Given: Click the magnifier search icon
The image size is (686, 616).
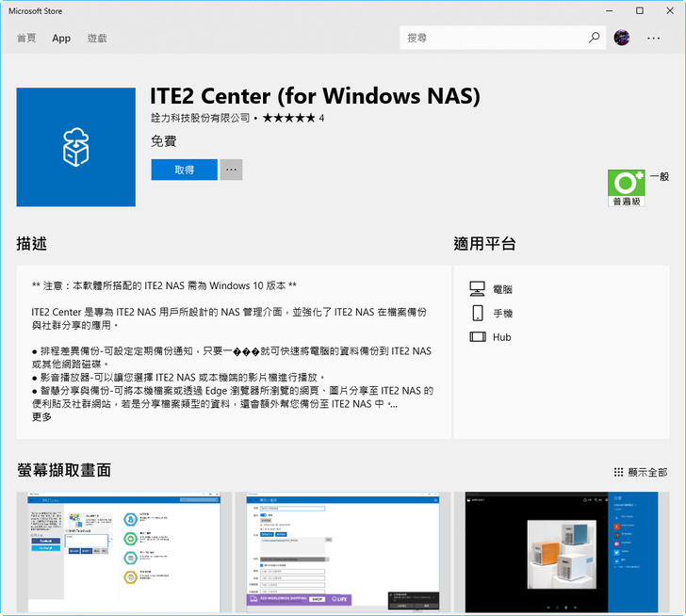Looking at the screenshot, I should [594, 38].
